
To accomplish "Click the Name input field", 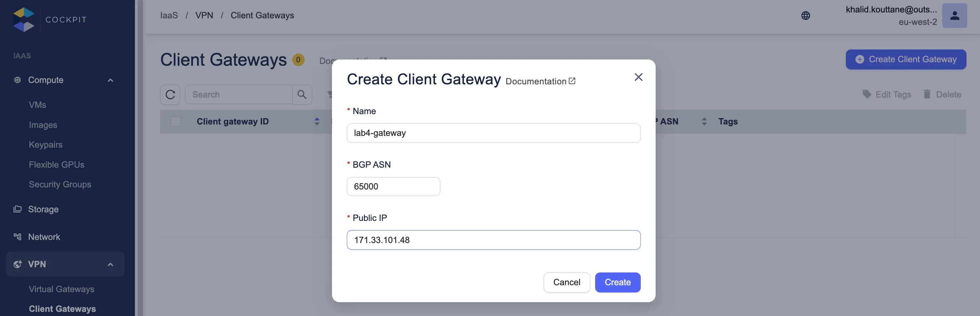I will point(493,133).
